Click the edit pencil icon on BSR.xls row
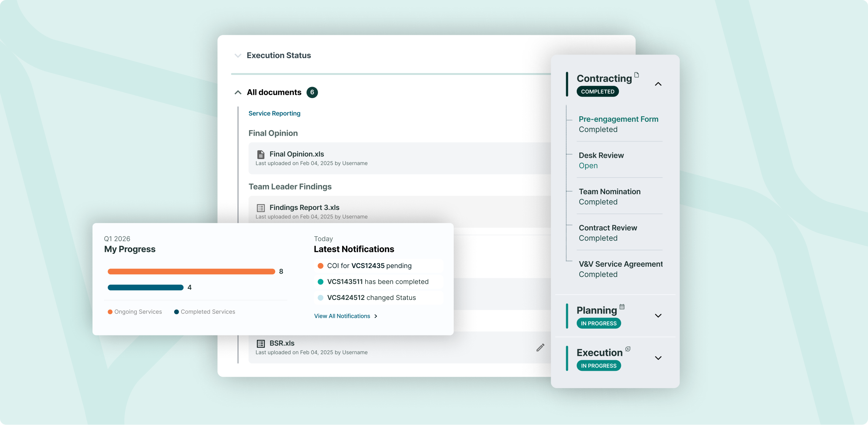868x425 pixels. pyautogui.click(x=540, y=347)
